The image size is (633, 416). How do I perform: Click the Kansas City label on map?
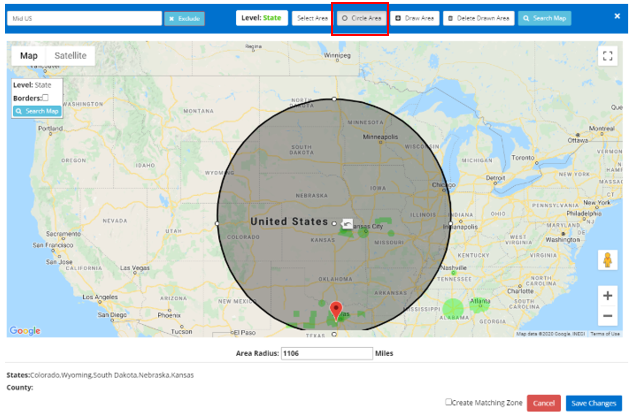coord(367,226)
